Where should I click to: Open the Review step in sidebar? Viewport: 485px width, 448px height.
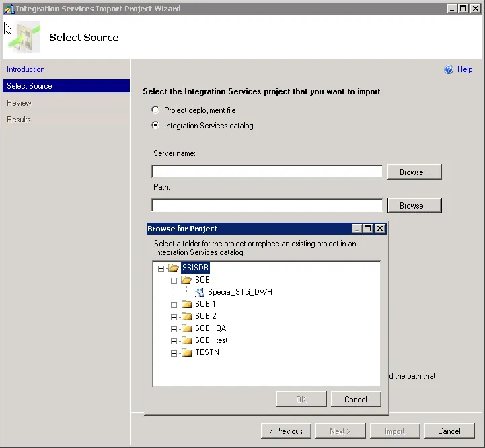[x=19, y=103]
